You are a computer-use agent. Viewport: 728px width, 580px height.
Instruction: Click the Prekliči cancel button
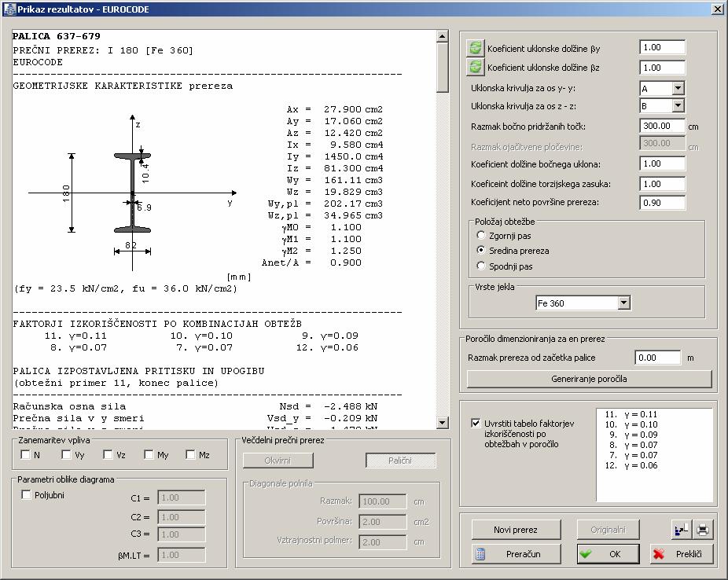681,553
